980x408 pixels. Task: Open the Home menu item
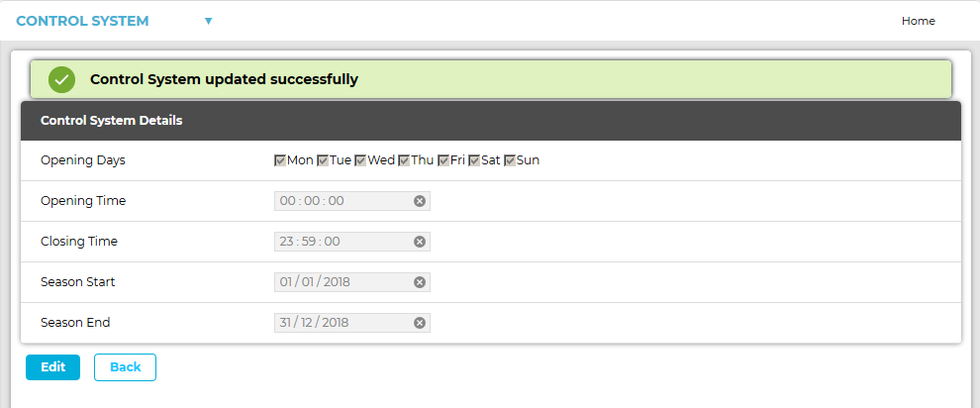pyautogui.click(x=918, y=21)
